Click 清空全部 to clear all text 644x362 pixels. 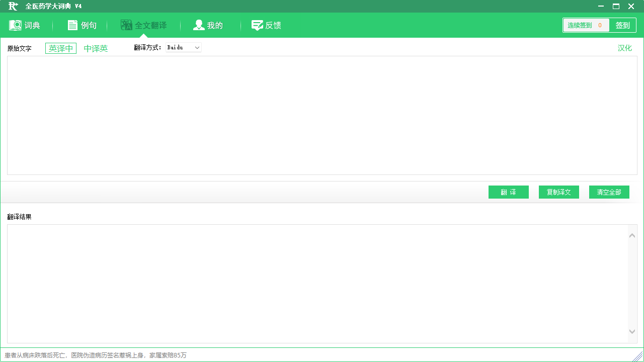click(609, 192)
